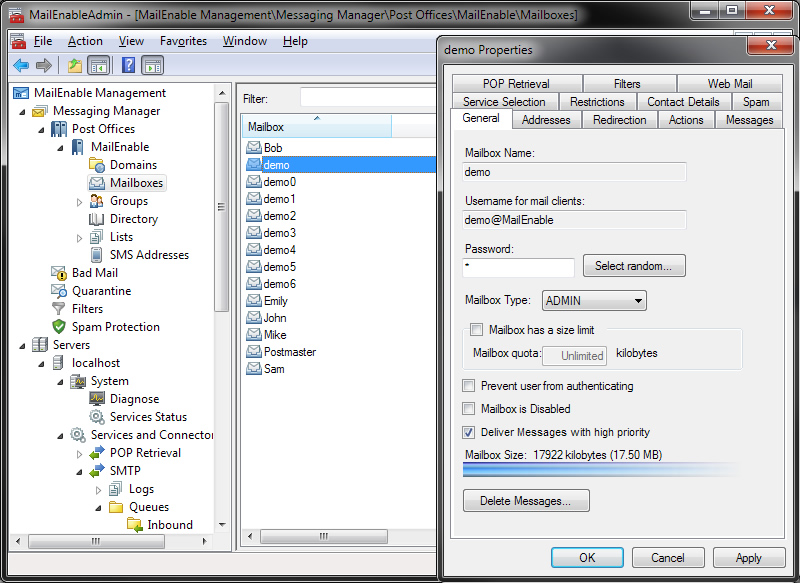Open the Bad Mail folder icon
800x583 pixels.
click(59, 273)
